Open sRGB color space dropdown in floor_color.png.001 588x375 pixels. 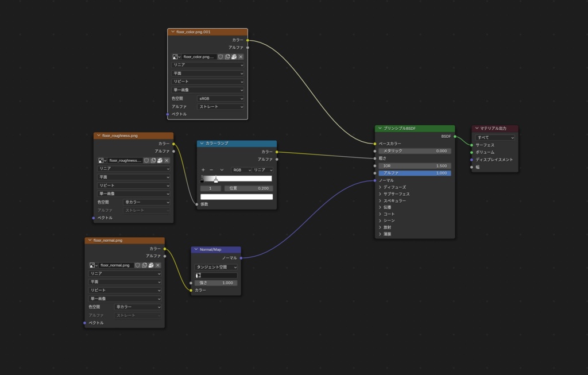pyautogui.click(x=220, y=99)
